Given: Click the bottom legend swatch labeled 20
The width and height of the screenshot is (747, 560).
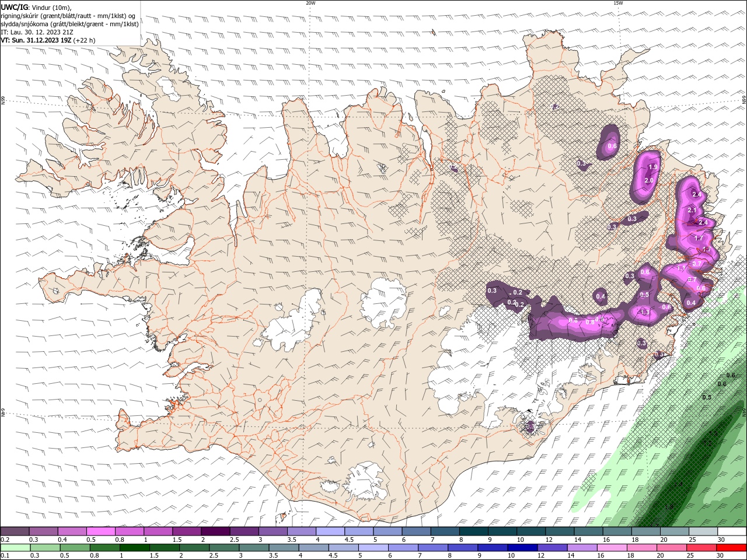Looking at the screenshot, I should (x=671, y=548).
